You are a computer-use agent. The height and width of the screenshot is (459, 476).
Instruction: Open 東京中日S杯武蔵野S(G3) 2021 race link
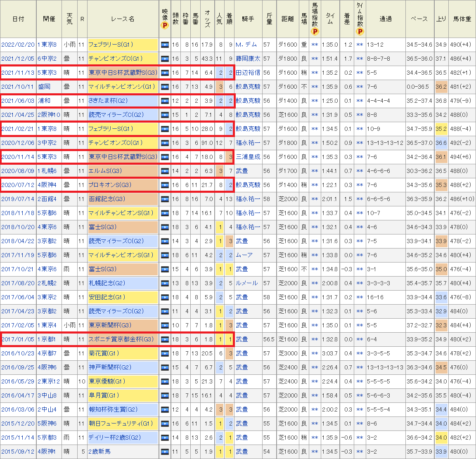click(x=123, y=73)
